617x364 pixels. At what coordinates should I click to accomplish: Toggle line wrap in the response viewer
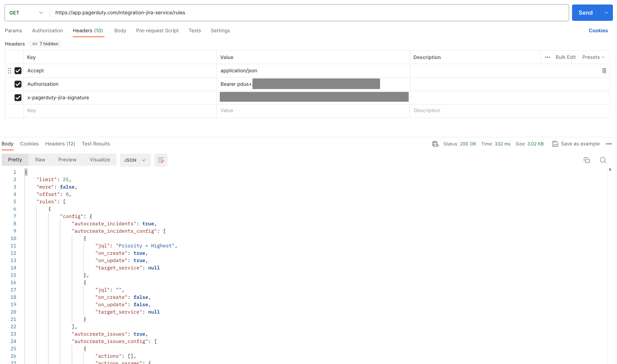point(161,160)
